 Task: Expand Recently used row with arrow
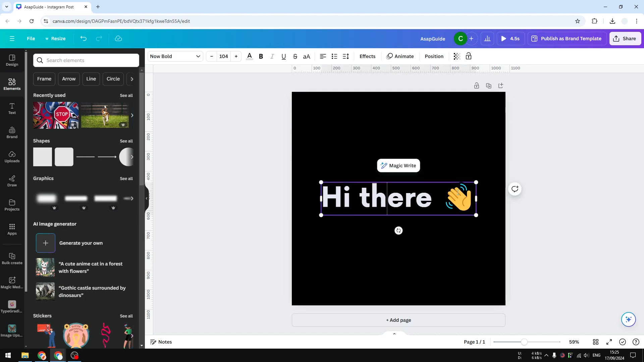click(132, 115)
